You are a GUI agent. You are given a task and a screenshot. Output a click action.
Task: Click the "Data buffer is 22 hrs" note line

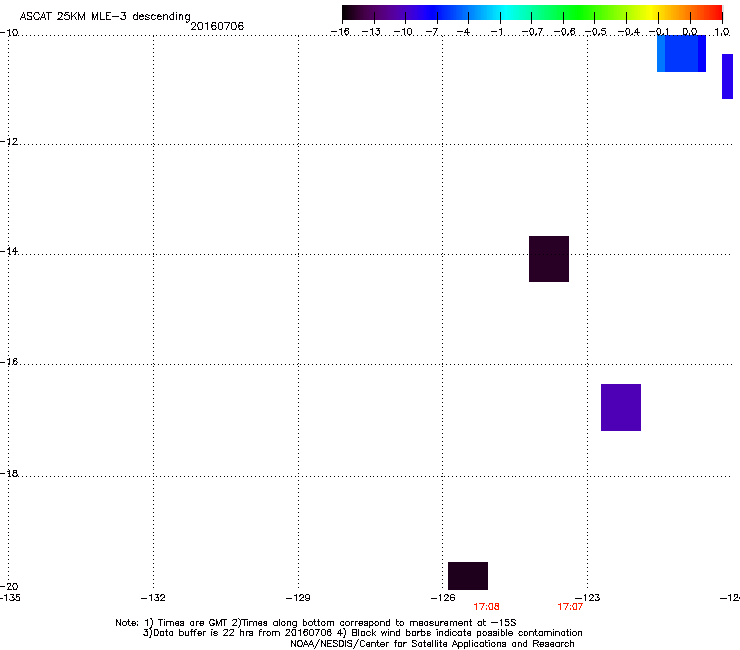tap(362, 633)
